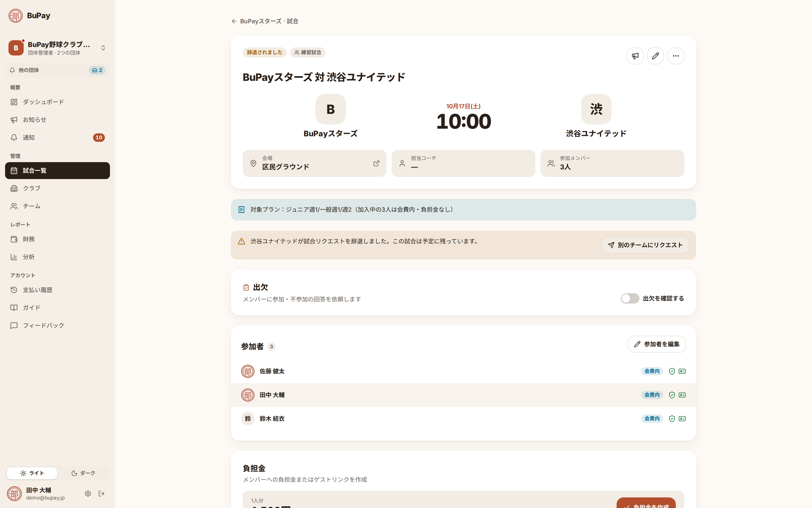Open 財務 report
The height and width of the screenshot is (508, 812).
click(57, 239)
